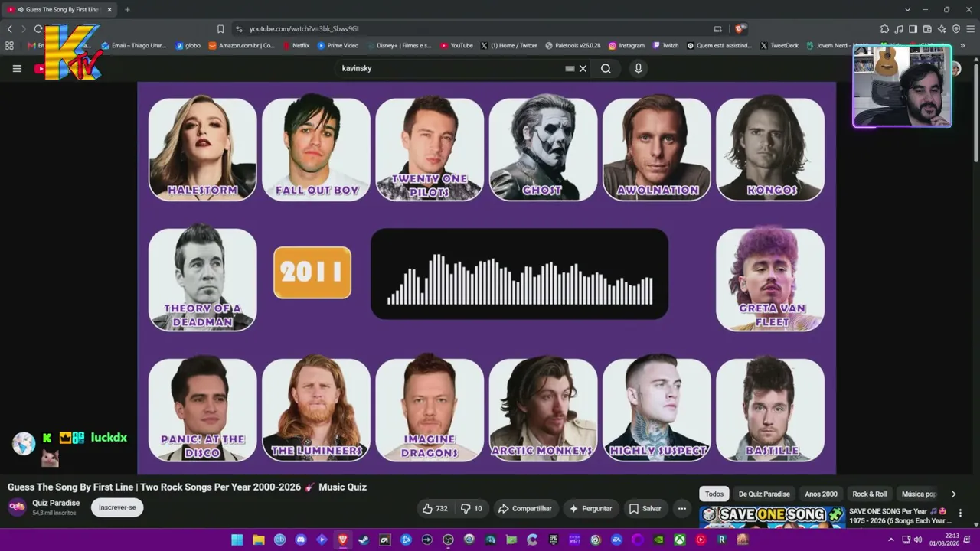980x551 pixels.
Task: Open the Quem está assistindo bookmark
Action: (x=720, y=46)
